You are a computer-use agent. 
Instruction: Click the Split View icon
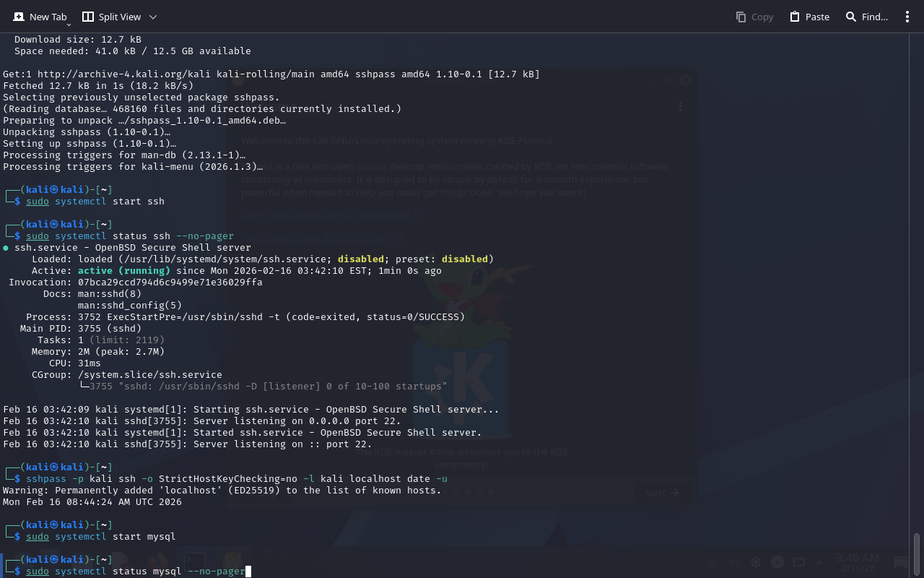[x=88, y=17]
